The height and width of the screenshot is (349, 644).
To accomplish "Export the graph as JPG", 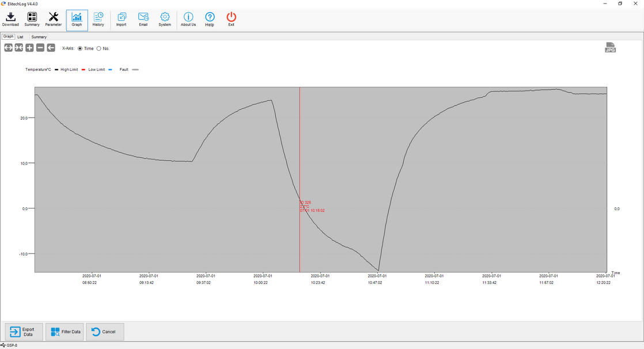I will pyautogui.click(x=610, y=47).
